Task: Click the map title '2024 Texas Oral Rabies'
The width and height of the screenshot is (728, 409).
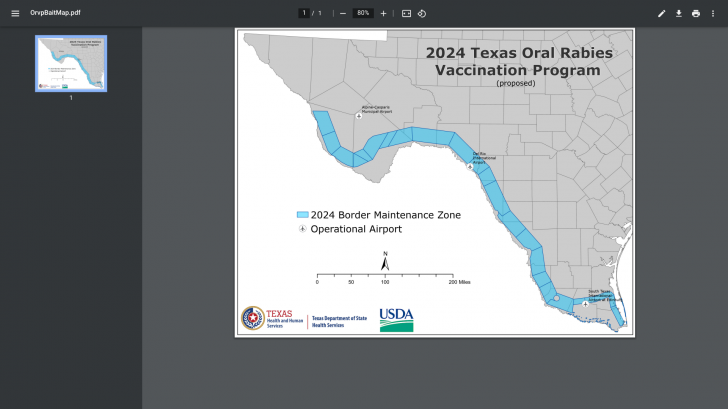Action: pyautogui.click(x=519, y=53)
